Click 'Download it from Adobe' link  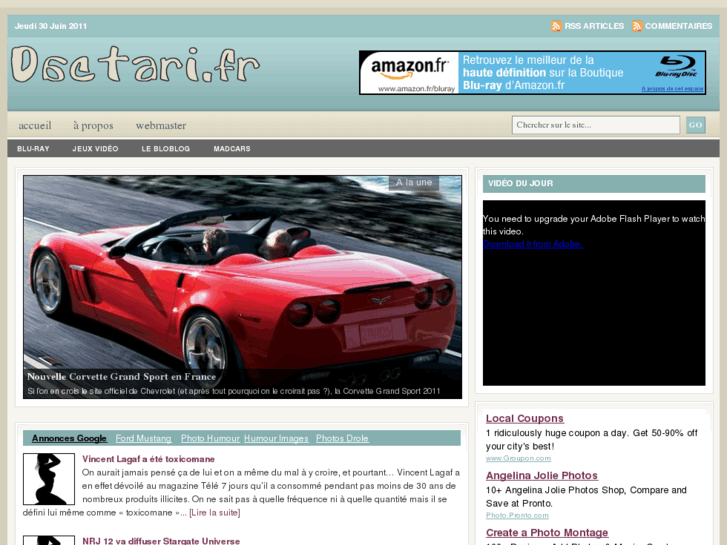pyautogui.click(x=532, y=244)
